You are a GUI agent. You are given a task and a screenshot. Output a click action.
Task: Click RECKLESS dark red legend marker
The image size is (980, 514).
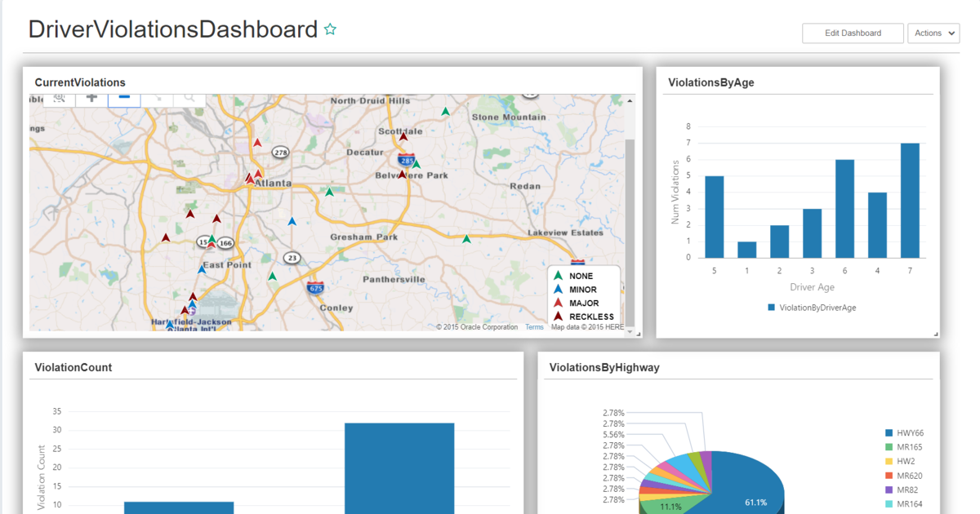coord(559,316)
